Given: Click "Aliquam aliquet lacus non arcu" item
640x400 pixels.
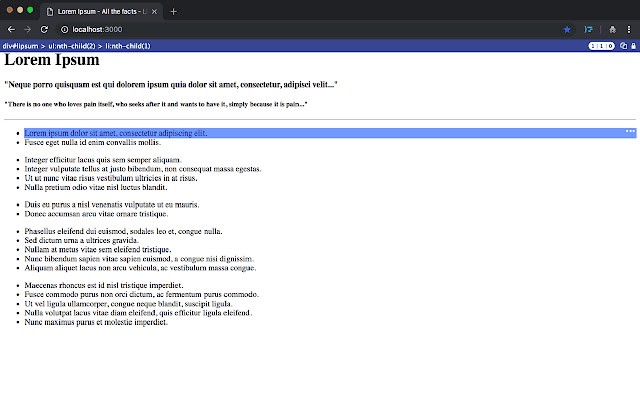Looking at the screenshot, I should (140, 268).
